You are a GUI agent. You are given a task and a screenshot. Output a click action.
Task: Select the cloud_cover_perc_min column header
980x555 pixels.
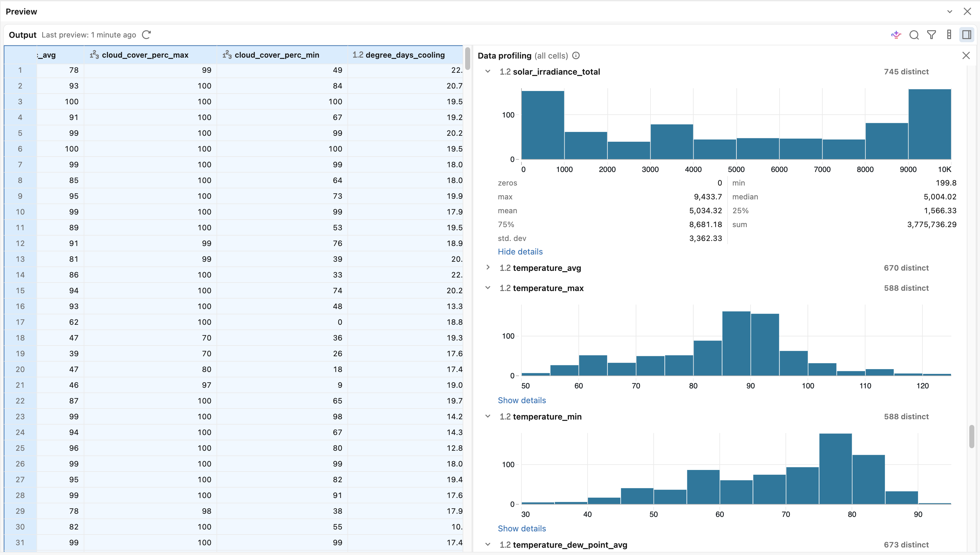pos(282,55)
